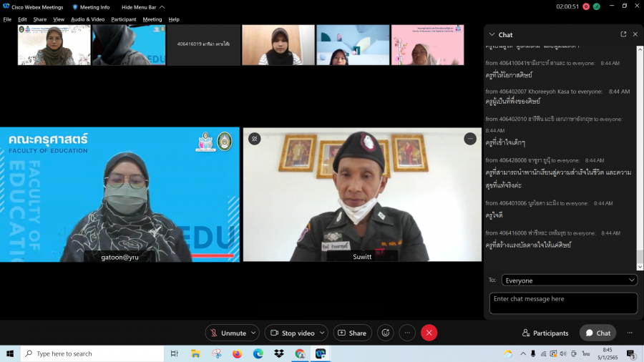Click panel options ellipsis beside Chat button
Viewport: 644px width, 362px height.
pos(630,333)
